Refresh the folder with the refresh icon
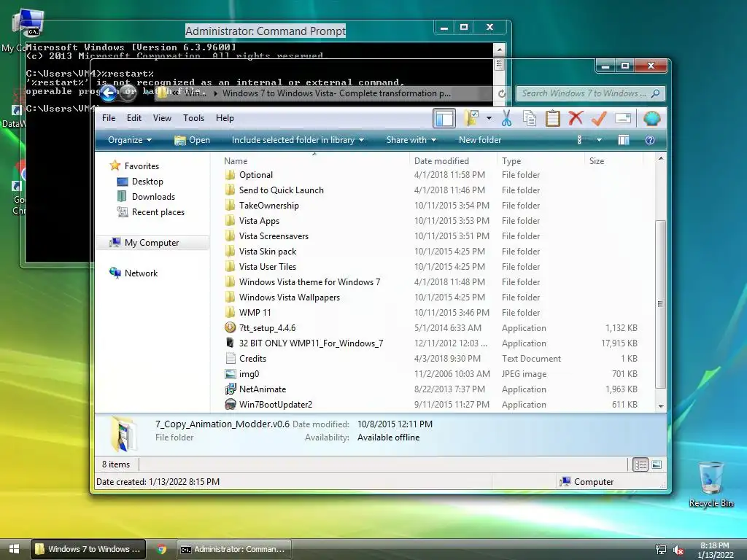The width and height of the screenshot is (747, 560). point(502,93)
